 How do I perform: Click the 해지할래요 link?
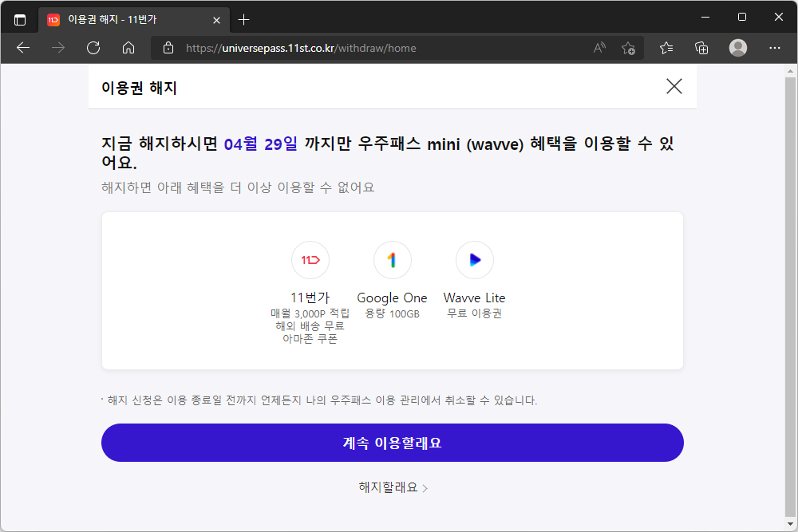coord(393,487)
